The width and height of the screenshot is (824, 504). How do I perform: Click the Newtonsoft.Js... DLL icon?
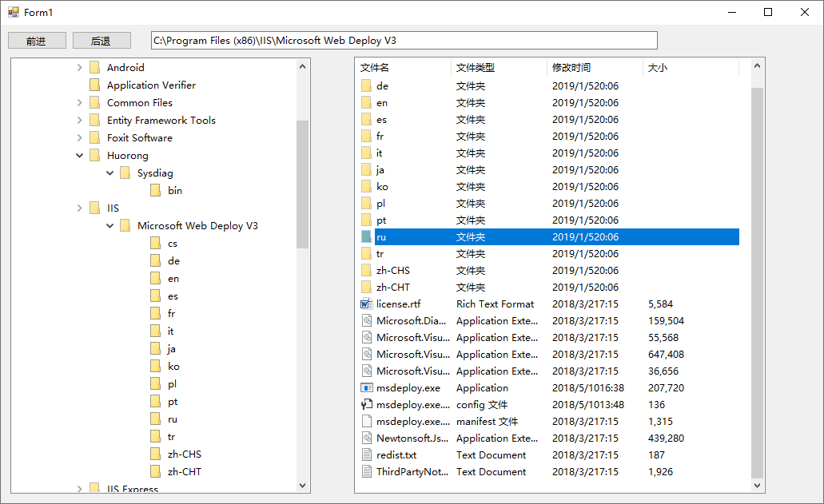(x=366, y=439)
